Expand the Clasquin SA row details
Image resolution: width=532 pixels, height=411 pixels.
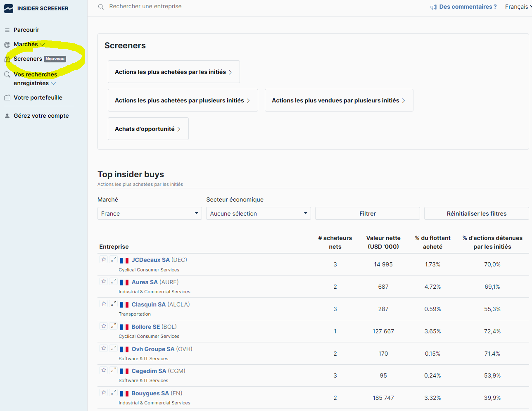click(x=114, y=304)
